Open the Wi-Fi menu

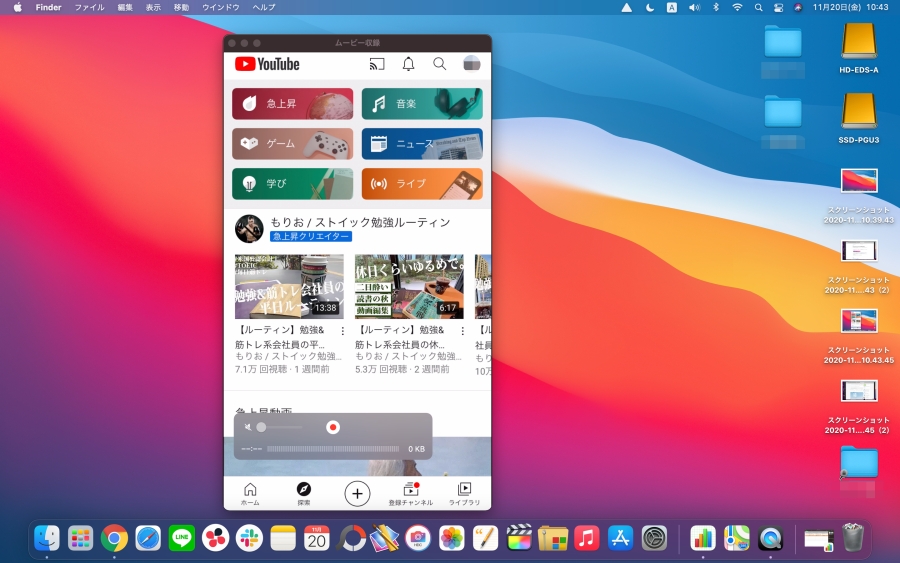pyautogui.click(x=738, y=7)
